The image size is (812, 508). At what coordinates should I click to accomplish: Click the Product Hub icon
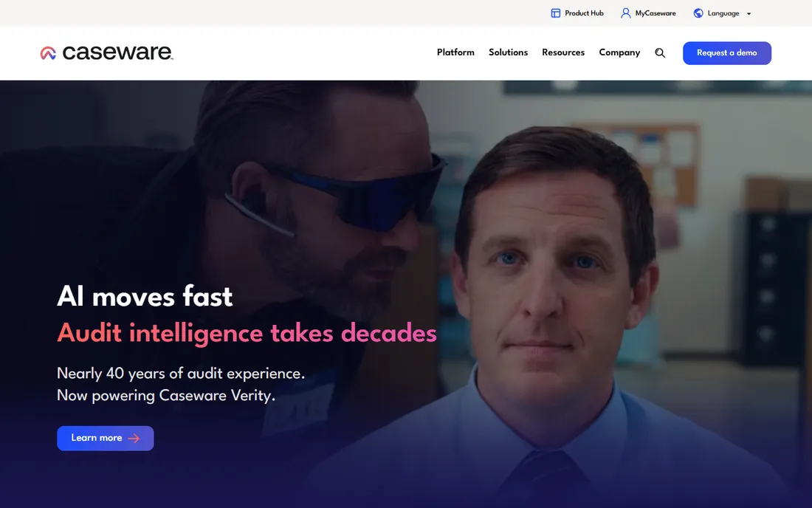555,13
